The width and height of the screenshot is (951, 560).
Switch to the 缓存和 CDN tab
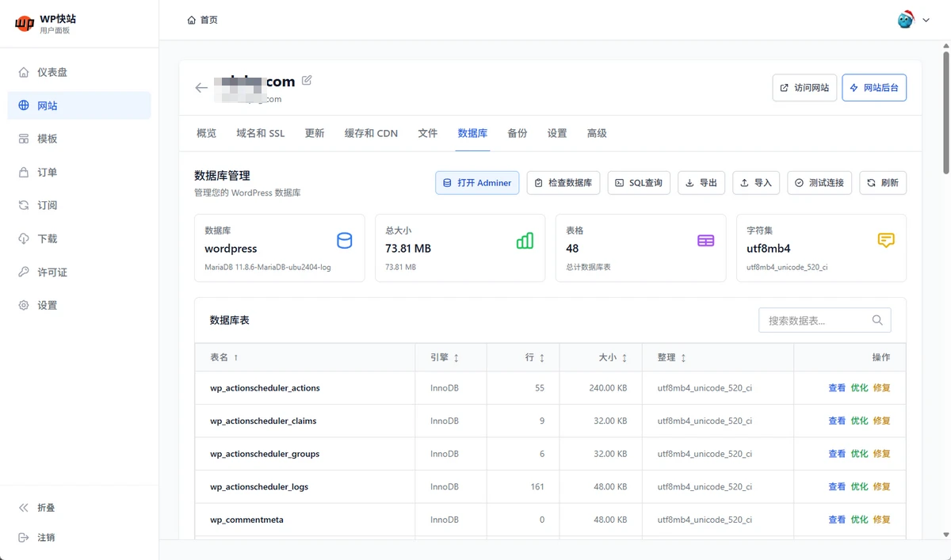[371, 133]
